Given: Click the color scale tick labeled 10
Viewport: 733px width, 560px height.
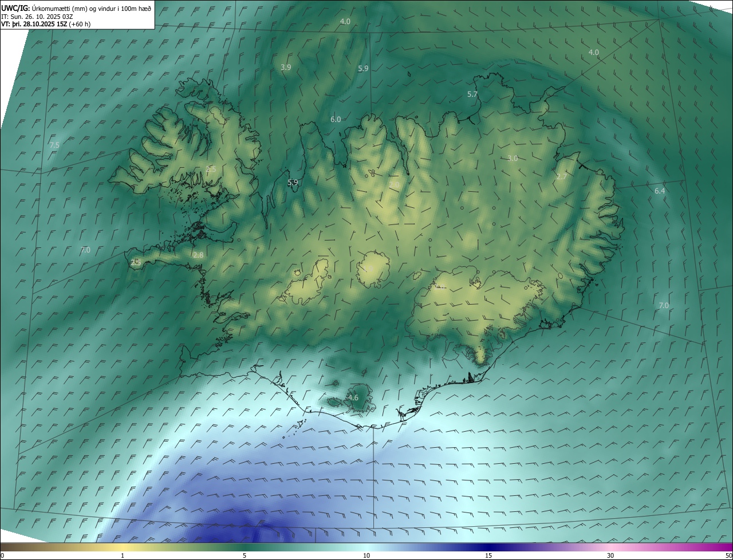Looking at the screenshot, I should tap(366, 555).
